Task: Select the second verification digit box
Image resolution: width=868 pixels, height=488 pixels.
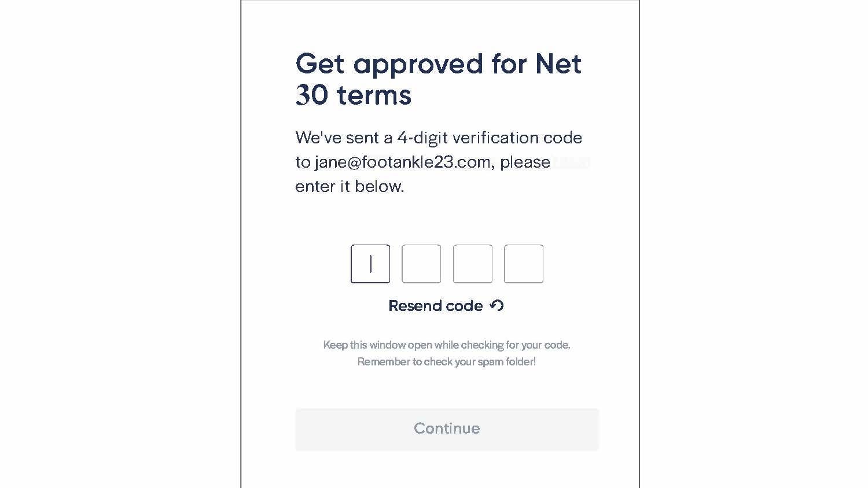Action: point(421,264)
